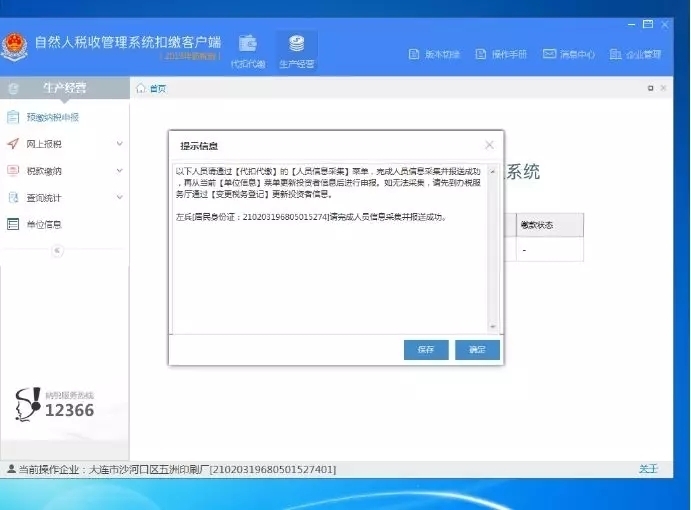Click the 生产经营 sidebar header

(x=65, y=88)
